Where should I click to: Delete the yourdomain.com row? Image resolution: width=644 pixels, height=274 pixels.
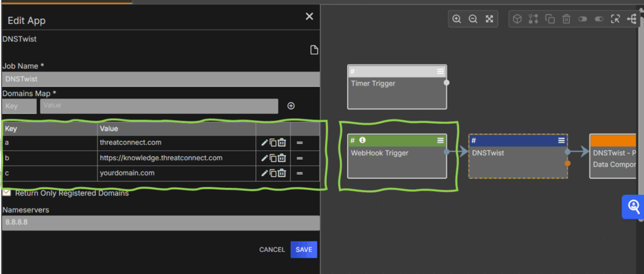pos(282,173)
